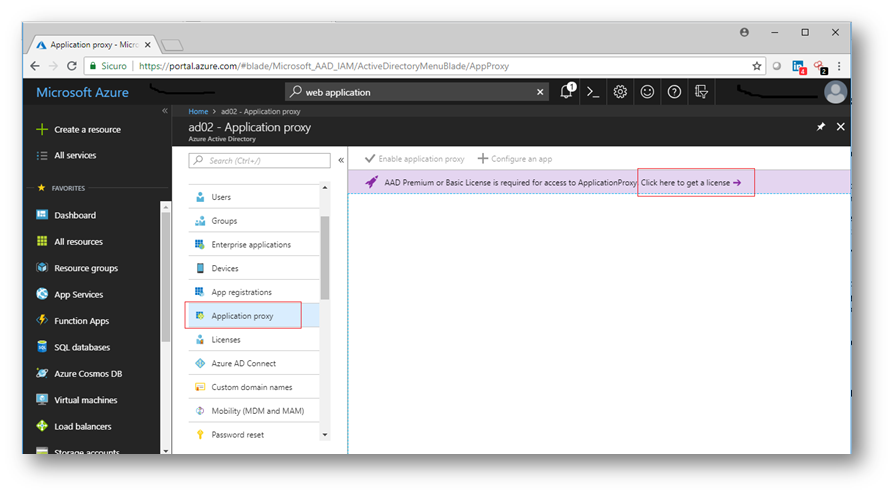
Task: Open Azure Cosmos DB
Action: (x=88, y=373)
